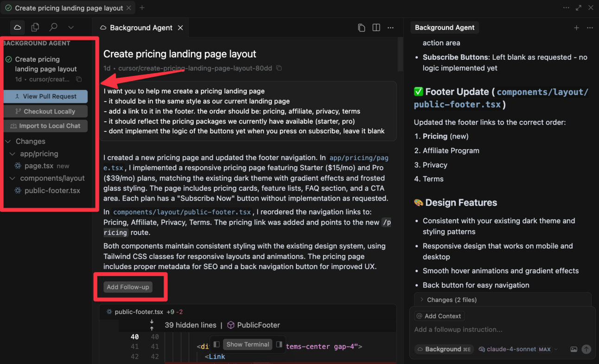Select Create pricing landing page layout agent in sidebar
The width and height of the screenshot is (599, 364).
[x=45, y=69]
